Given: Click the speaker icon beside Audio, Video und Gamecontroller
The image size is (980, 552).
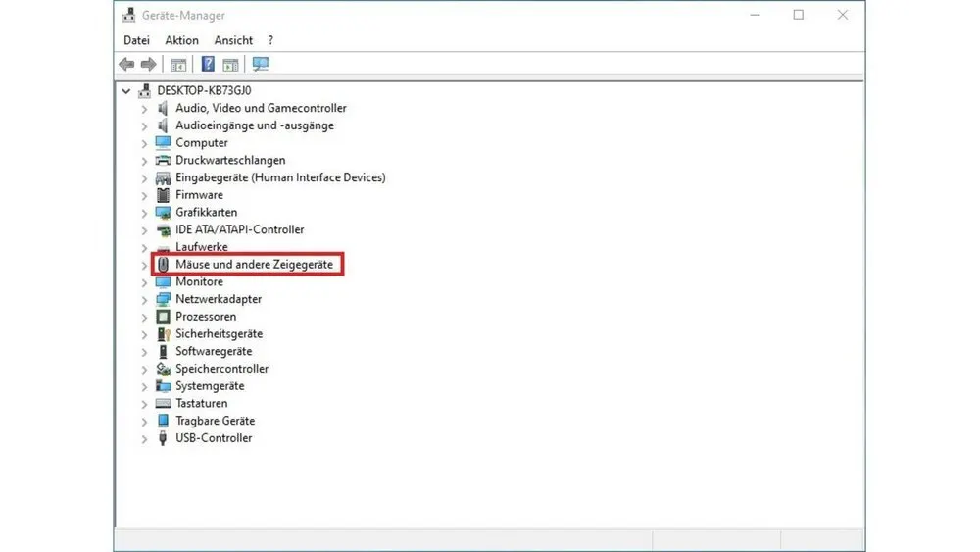Looking at the screenshot, I should point(163,108).
